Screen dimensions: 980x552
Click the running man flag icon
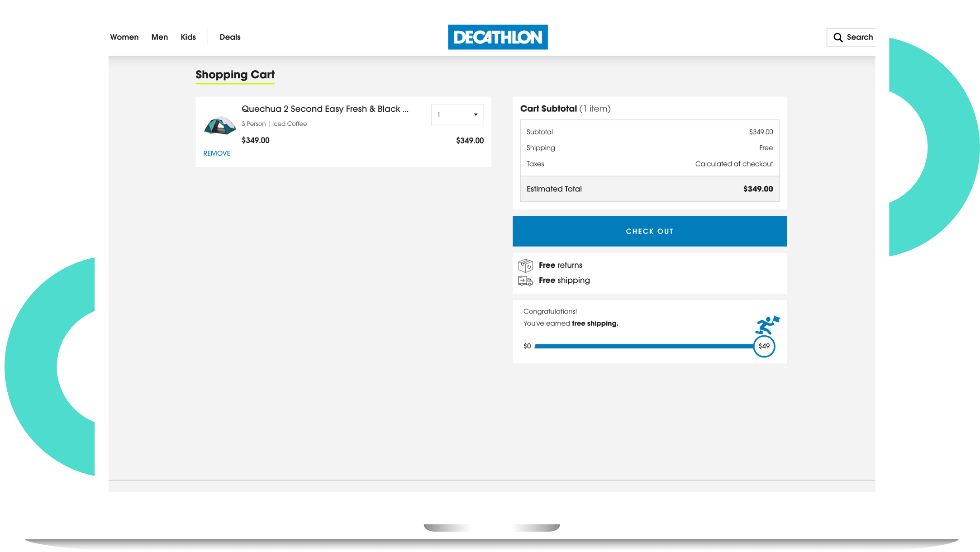coord(767,325)
